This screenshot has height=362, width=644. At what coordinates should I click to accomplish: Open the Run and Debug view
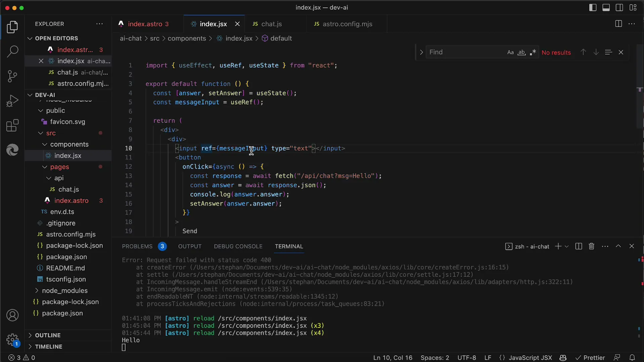pos(12,101)
